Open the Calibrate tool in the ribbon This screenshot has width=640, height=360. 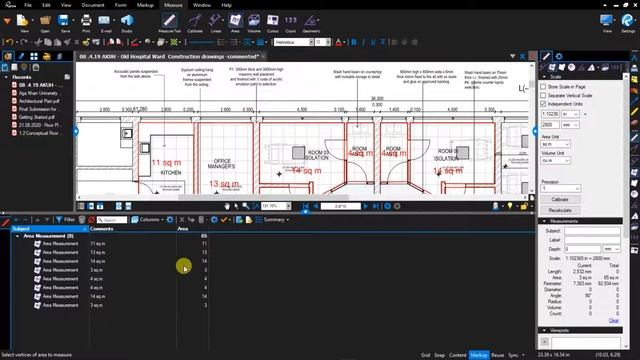pyautogui.click(x=195, y=22)
